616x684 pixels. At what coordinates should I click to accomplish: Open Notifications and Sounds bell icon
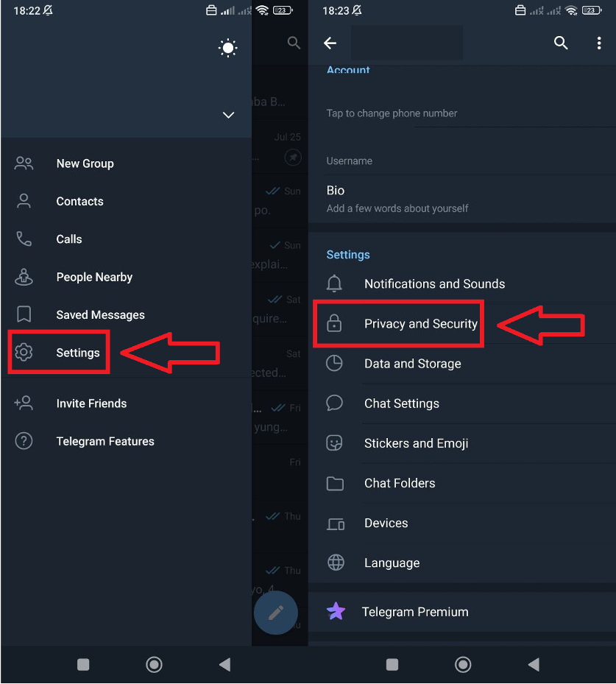(335, 283)
